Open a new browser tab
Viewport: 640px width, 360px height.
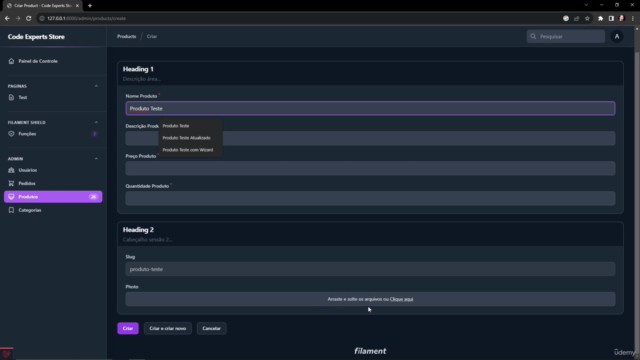90,6
